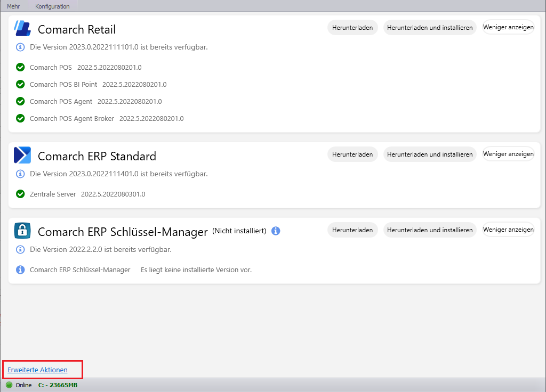Click the green check icon for Comarch POS
The image size is (546, 392).
[20, 67]
